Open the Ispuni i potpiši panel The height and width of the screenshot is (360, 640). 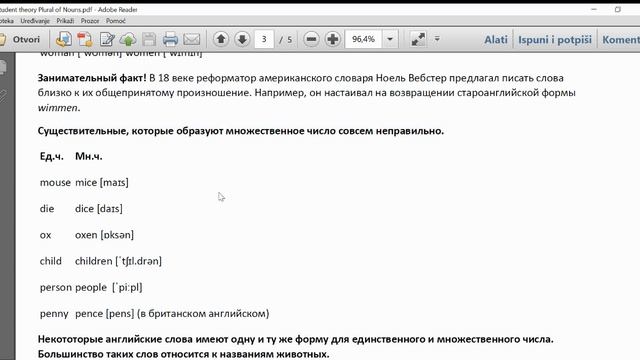point(555,40)
